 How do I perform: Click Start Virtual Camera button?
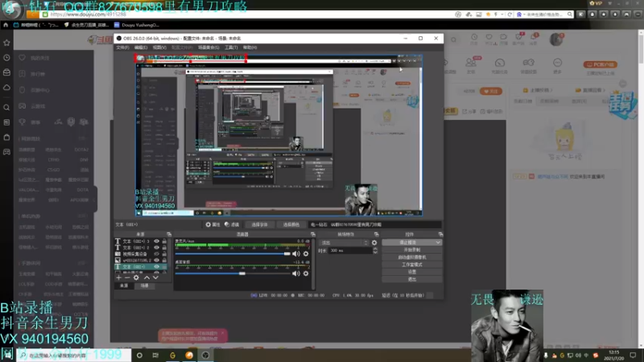(412, 257)
